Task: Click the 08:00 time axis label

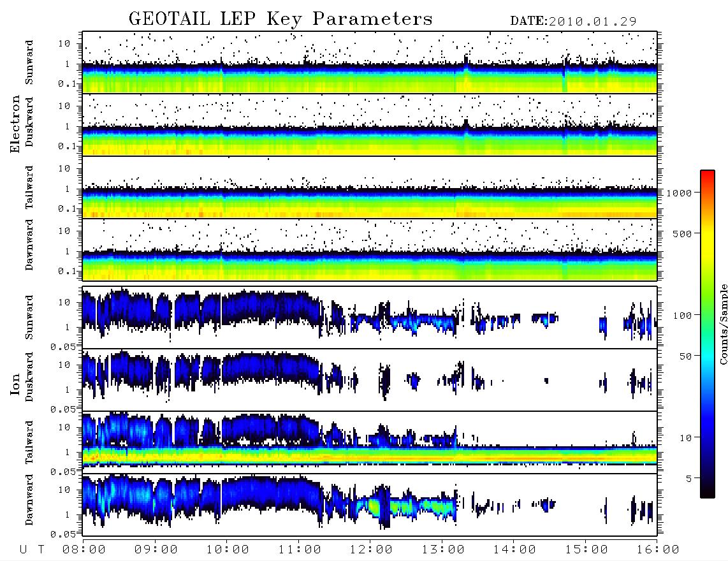Action: 84,550
